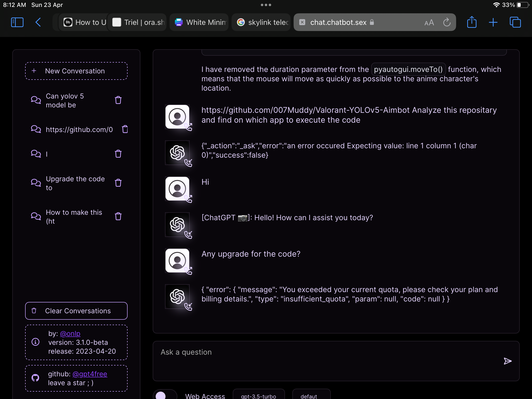
Task: Reload the chat.chatbot.sex page
Action: click(x=447, y=22)
